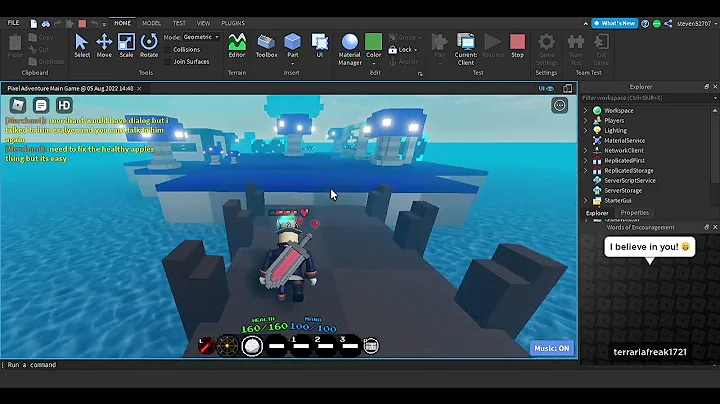Click the red stop square in quick access bar

point(82,23)
